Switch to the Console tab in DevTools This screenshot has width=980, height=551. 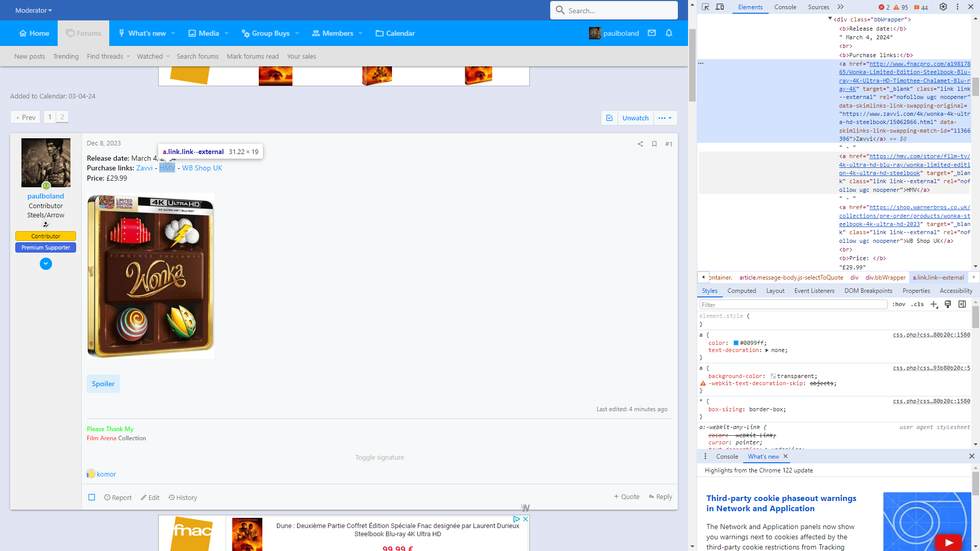coord(785,7)
